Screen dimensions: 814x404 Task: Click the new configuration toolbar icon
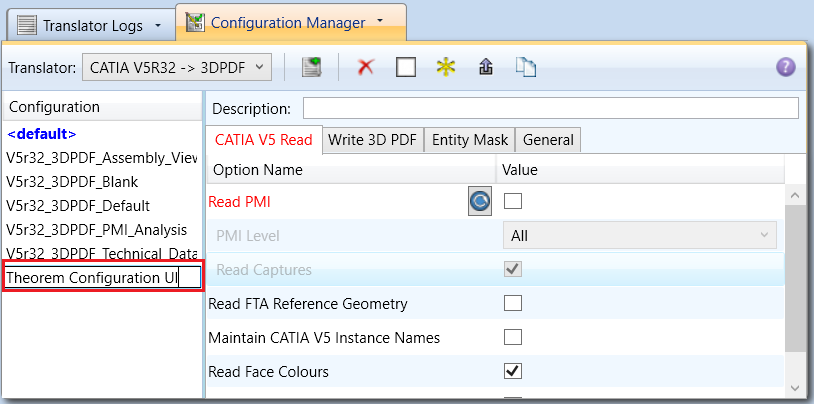click(311, 68)
